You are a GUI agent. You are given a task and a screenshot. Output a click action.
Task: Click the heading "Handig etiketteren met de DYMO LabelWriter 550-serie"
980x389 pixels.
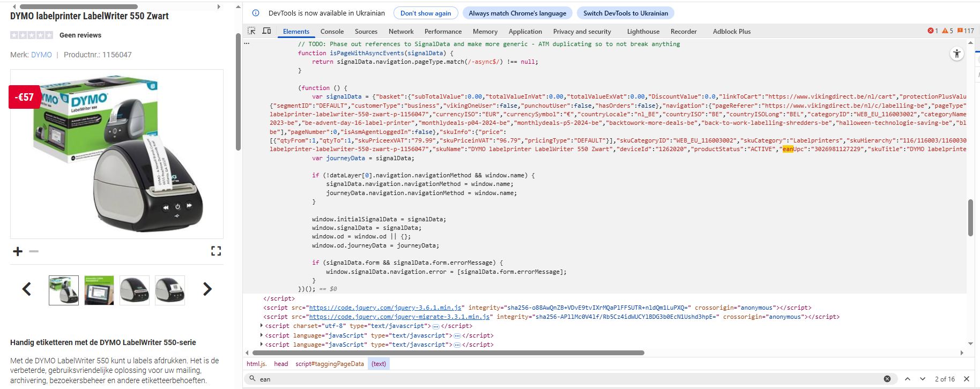[103, 342]
